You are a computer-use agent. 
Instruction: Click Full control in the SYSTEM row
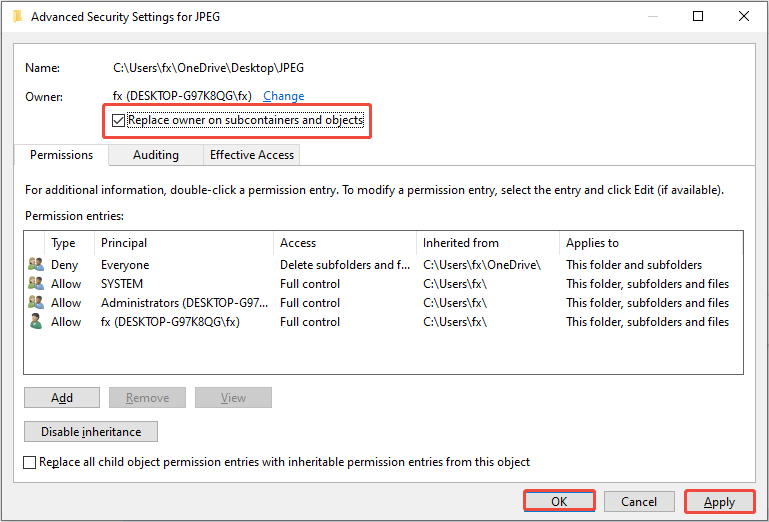[x=310, y=284]
